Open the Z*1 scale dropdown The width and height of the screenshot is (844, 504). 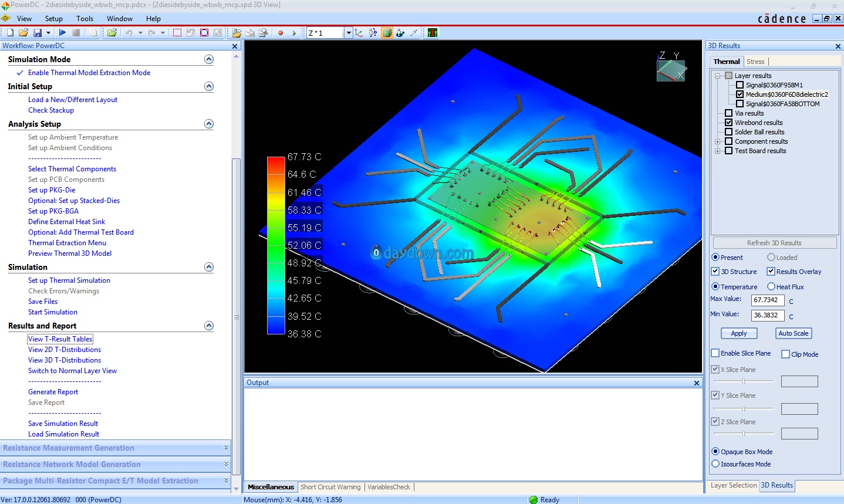point(349,33)
